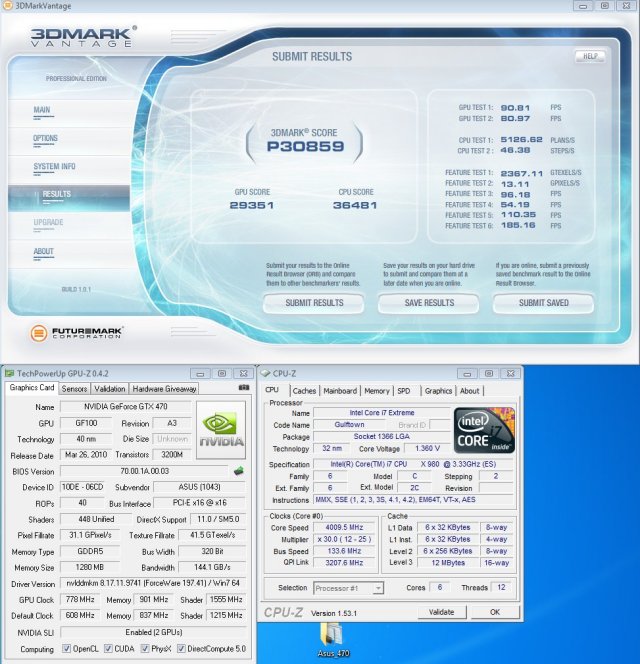The height and width of the screenshot is (664, 640).
Task: Click the NVIDIA logo in GPU-Z
Action: [x=221, y=430]
